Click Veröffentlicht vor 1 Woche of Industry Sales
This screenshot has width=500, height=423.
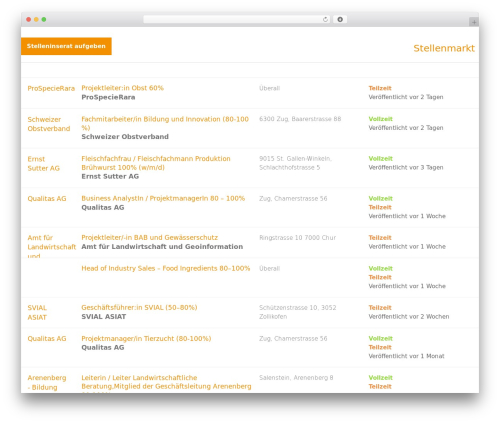click(x=407, y=286)
